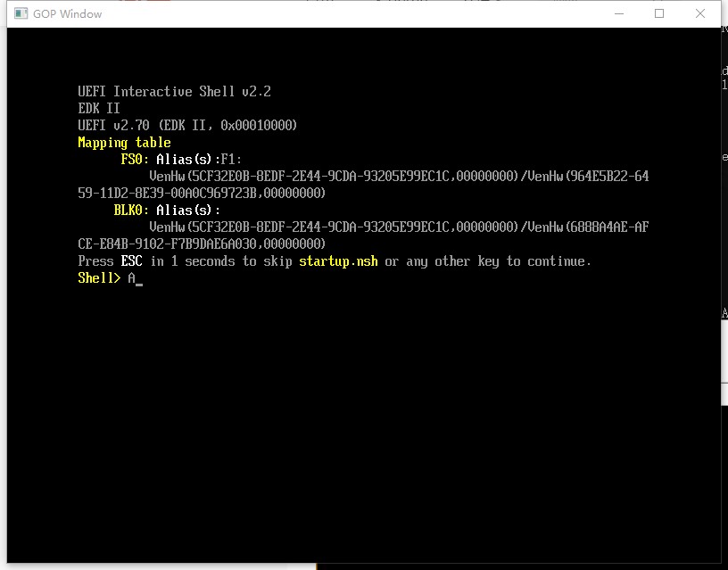Image resolution: width=728 pixels, height=570 pixels.
Task: Click the line '59-11D2-8E39-00A0C969723B,00000000)'
Action: (202, 193)
